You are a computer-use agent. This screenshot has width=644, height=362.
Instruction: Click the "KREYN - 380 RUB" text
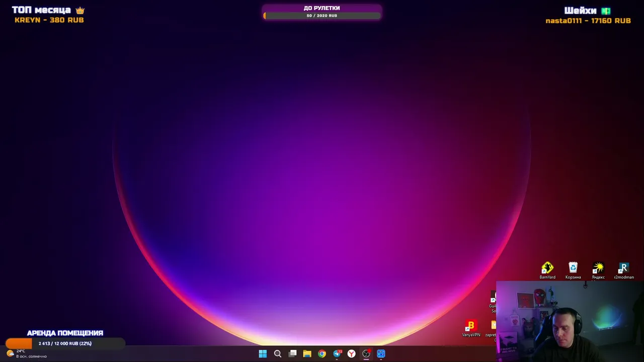(x=49, y=20)
